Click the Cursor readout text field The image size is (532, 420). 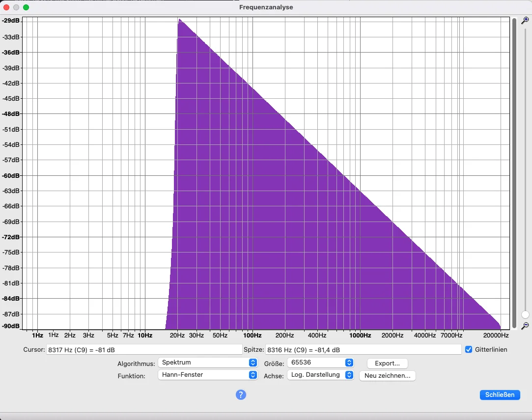click(144, 350)
